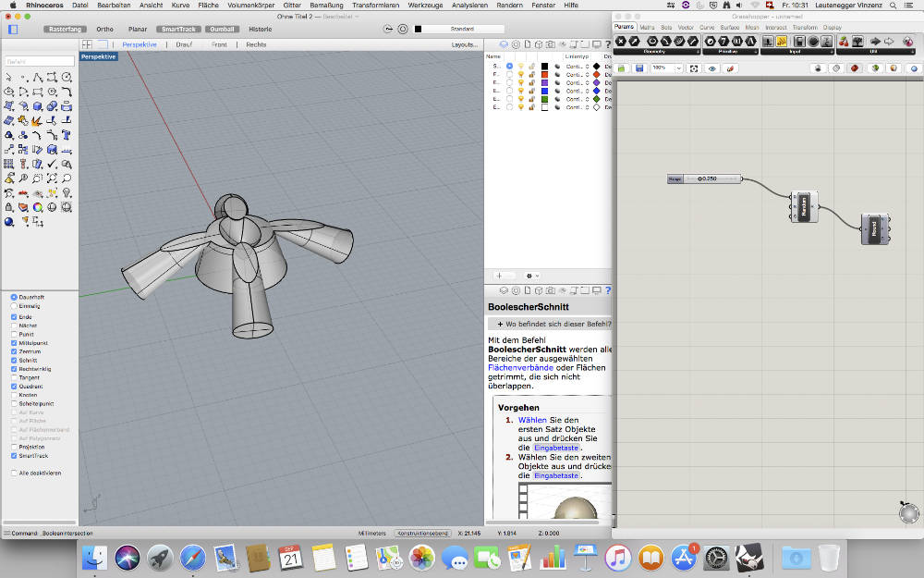Open the color wheel render icon

38,207
